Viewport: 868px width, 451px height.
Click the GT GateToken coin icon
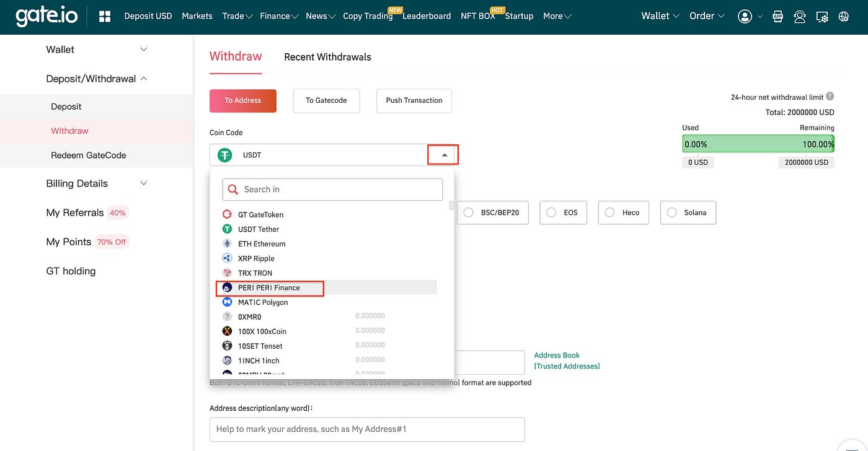227,214
